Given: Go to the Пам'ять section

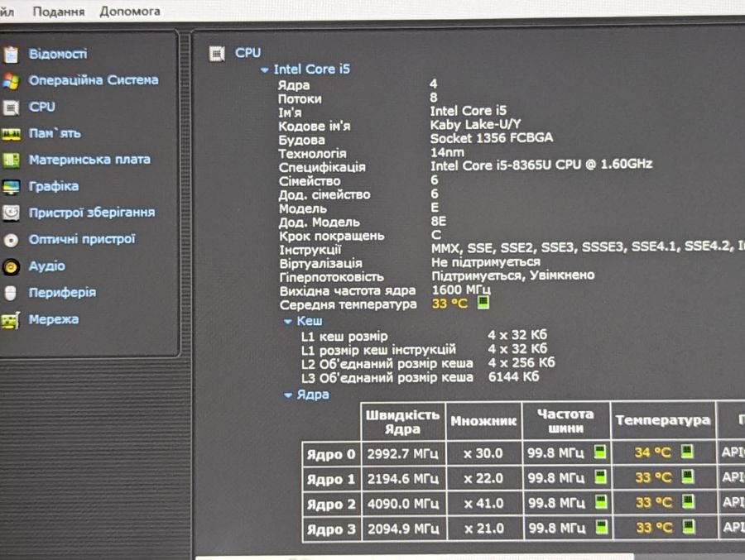Looking at the screenshot, I should click(55, 133).
